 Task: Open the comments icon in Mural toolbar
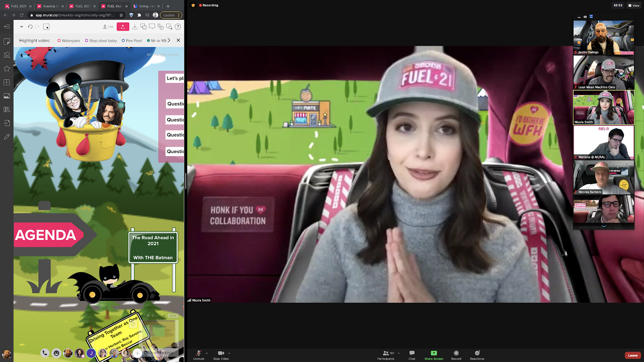[152, 27]
